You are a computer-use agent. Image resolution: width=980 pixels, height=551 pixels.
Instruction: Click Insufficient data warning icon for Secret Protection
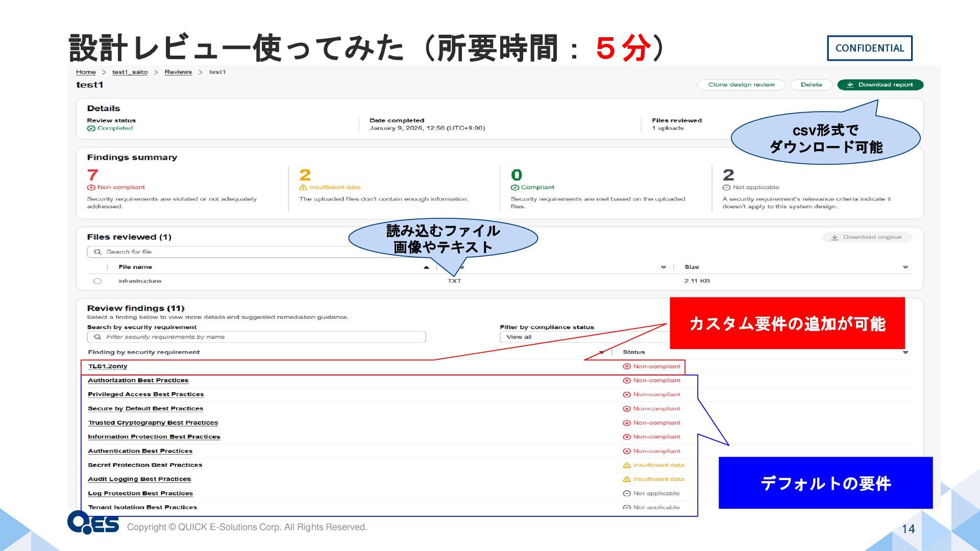click(627, 465)
